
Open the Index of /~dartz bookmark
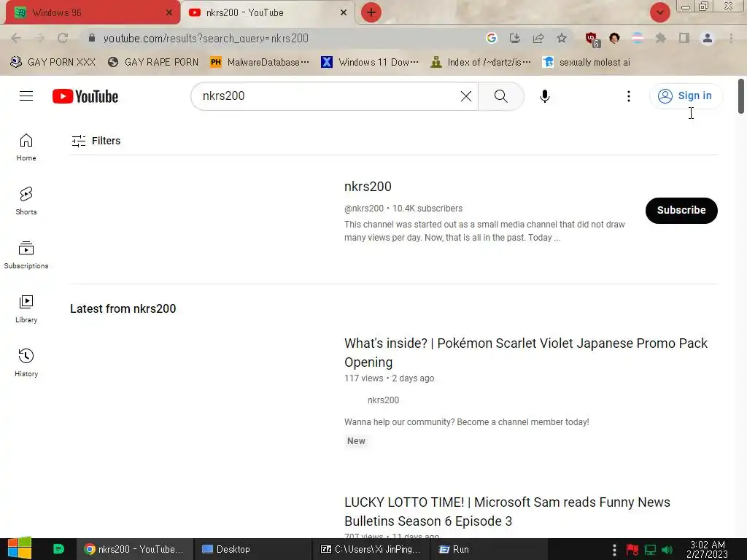tap(480, 63)
